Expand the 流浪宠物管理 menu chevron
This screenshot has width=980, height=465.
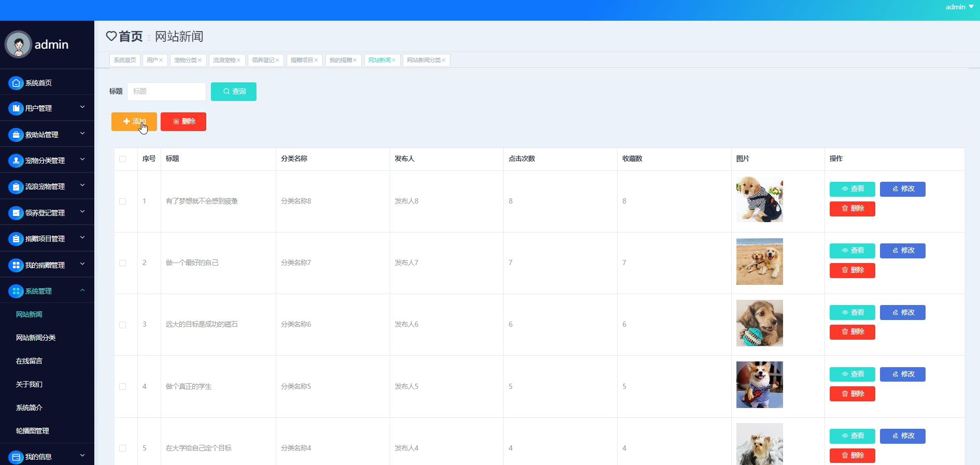[82, 185]
